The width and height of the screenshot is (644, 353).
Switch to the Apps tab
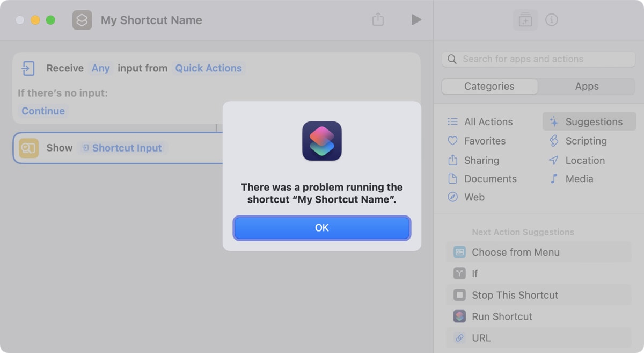click(x=587, y=86)
